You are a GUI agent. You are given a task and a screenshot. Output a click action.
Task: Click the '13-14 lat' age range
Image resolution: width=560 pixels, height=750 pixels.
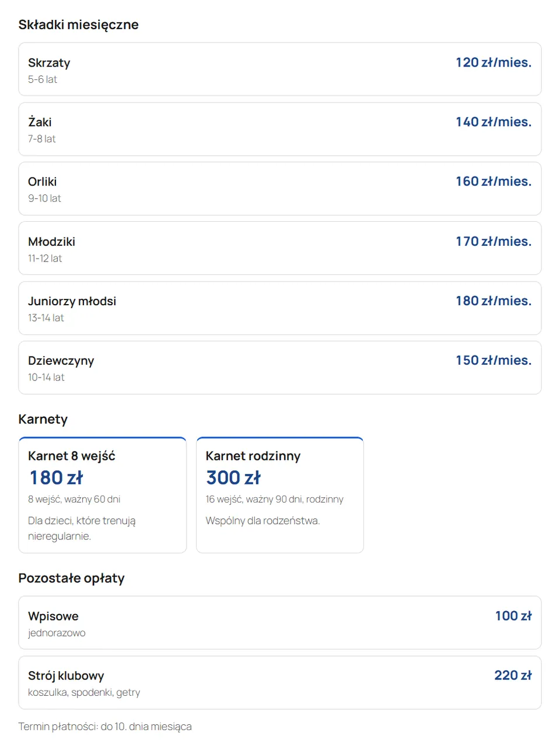(x=46, y=318)
